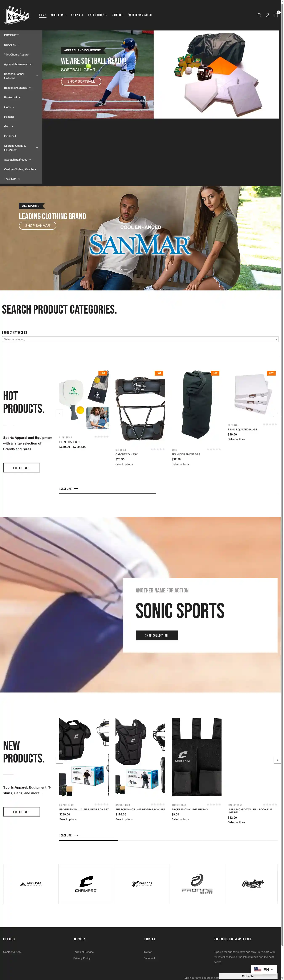Open the shopping bag icon in header

[x=276, y=15]
